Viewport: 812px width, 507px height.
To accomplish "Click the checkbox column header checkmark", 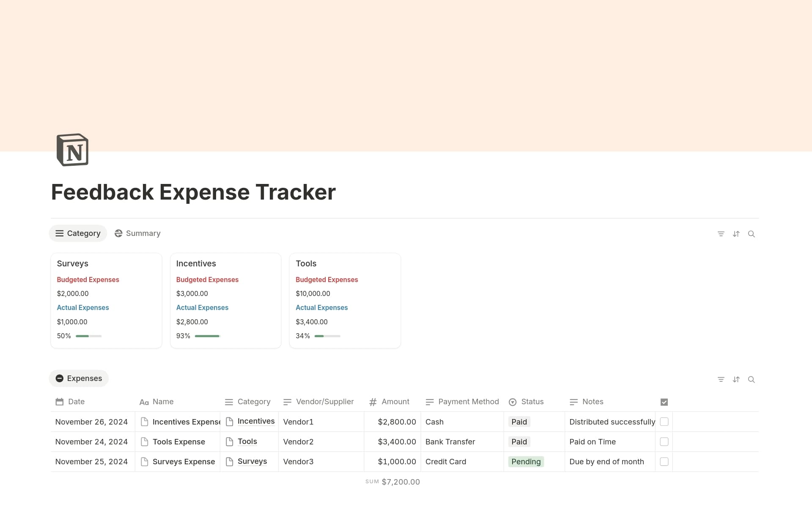I will coord(664,402).
